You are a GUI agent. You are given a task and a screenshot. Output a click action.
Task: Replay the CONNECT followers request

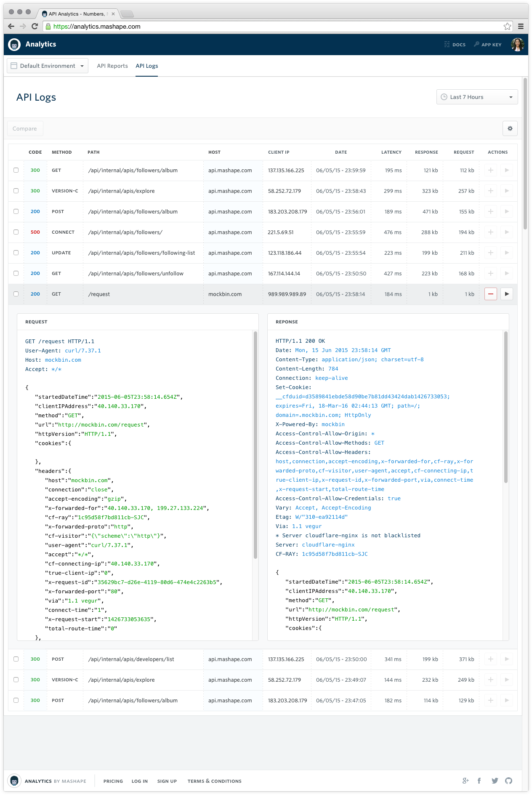(x=507, y=232)
